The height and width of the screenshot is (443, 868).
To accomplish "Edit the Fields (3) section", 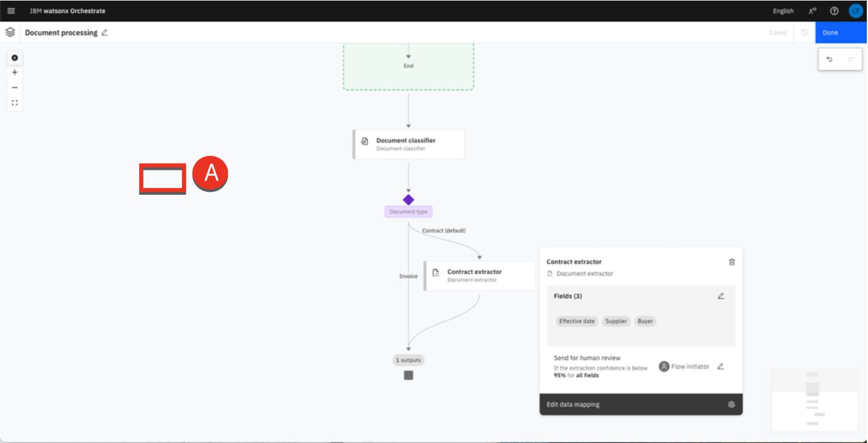I will (721, 296).
